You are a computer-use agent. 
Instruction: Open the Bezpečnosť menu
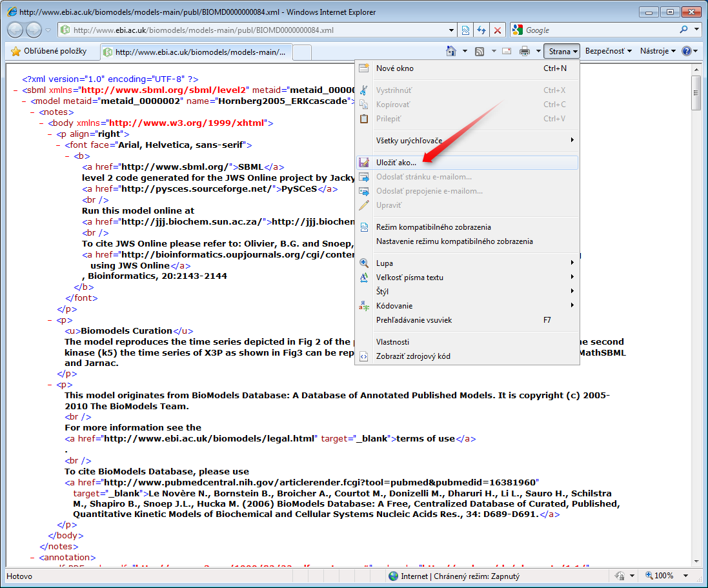click(x=608, y=51)
